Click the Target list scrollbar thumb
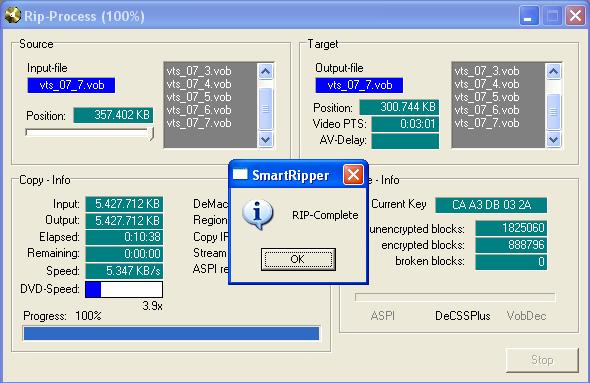The height and width of the screenshot is (383, 590). pyautogui.click(x=554, y=111)
